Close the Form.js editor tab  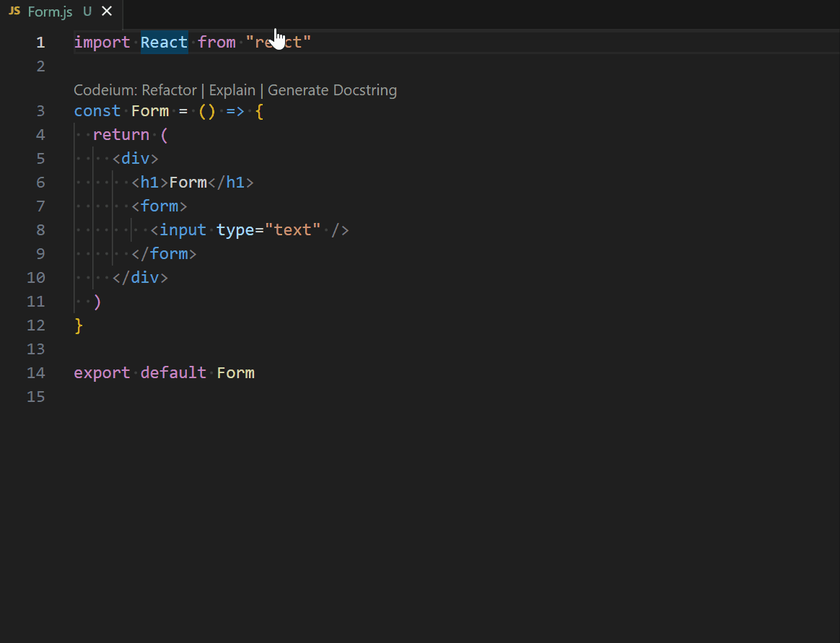[107, 12]
